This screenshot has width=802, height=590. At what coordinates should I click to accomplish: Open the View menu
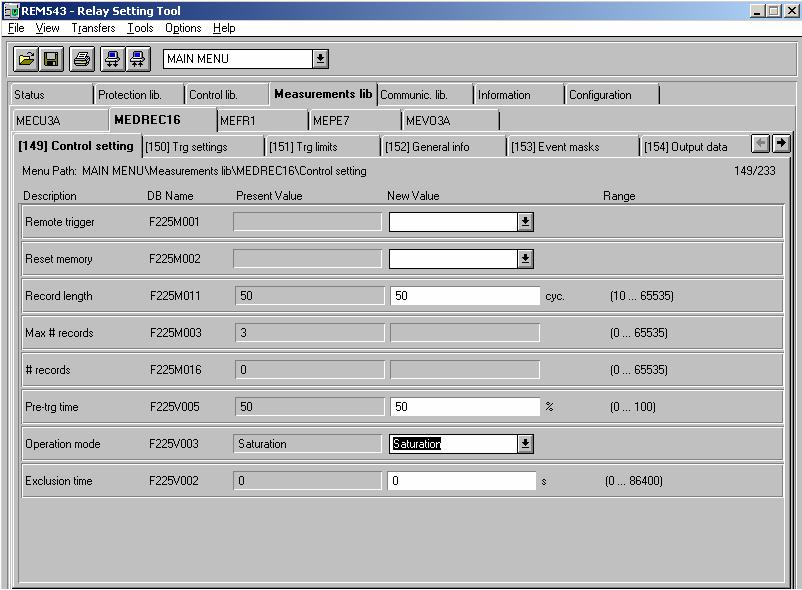tap(48, 28)
